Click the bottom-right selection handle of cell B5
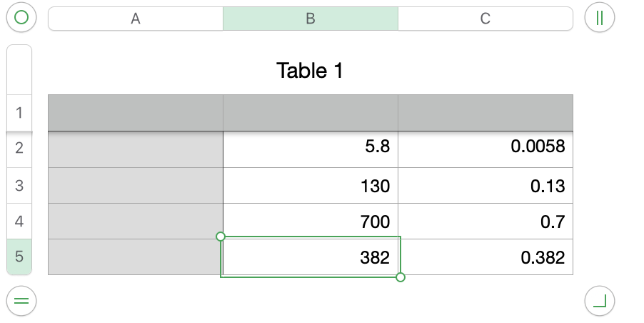Viewport: 644px width, 323px height. pyautogui.click(x=401, y=277)
